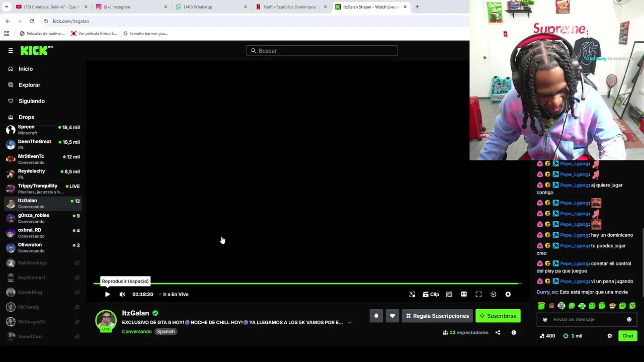Open the Kick hamburger sidebar menu

[11, 50]
